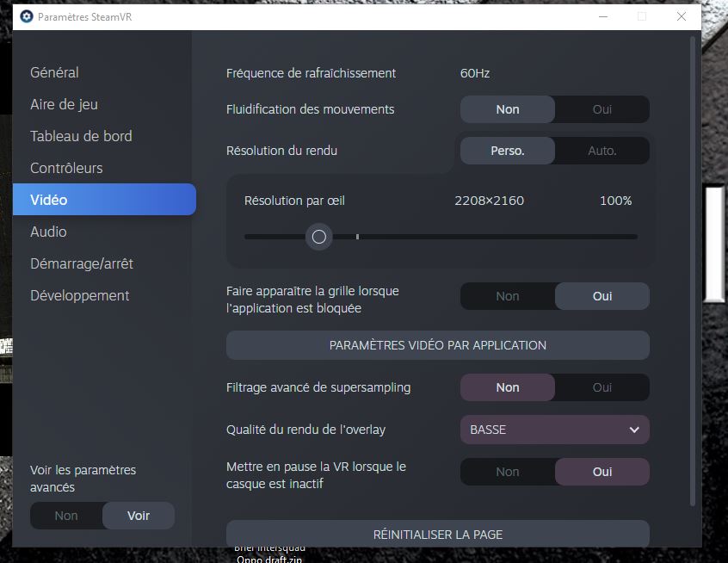This screenshot has width=728, height=563.
Task: Set Filtrage avancé de supersampling to Non
Action: [508, 387]
